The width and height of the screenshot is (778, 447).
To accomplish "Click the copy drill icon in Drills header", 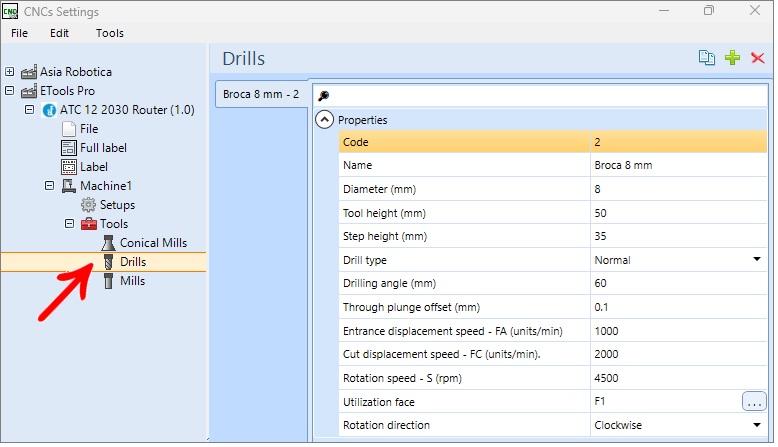I will (x=707, y=58).
